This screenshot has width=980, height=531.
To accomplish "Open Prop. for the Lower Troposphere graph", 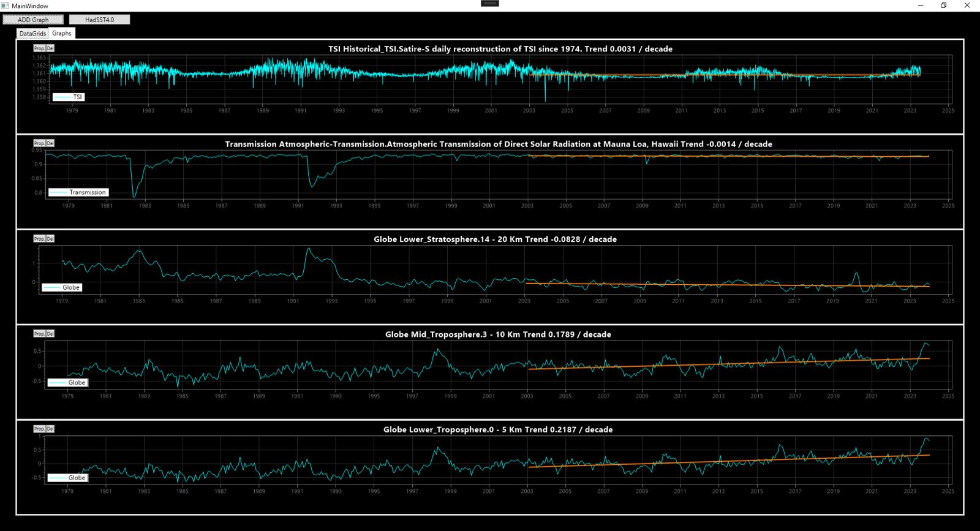I will [39, 429].
